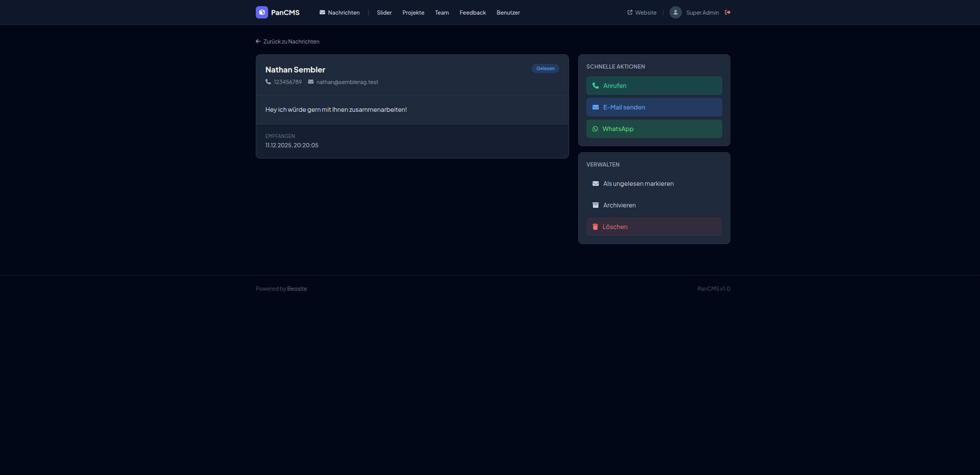Open the Benutzer section
The height and width of the screenshot is (475, 980).
(x=508, y=12)
